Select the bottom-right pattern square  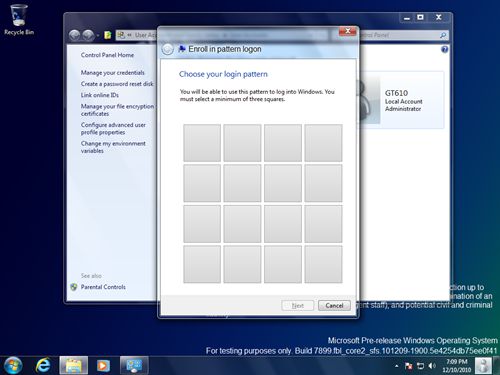click(x=323, y=264)
